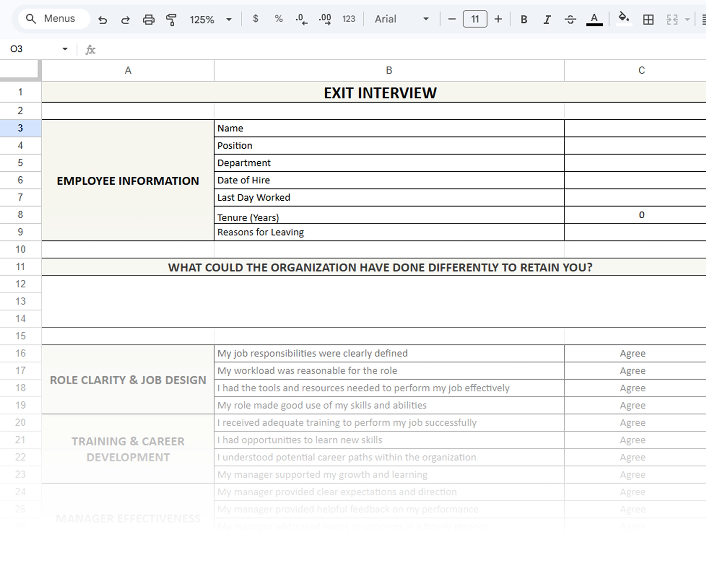Open the borders menu
This screenshot has width=706, height=588.
coord(648,19)
